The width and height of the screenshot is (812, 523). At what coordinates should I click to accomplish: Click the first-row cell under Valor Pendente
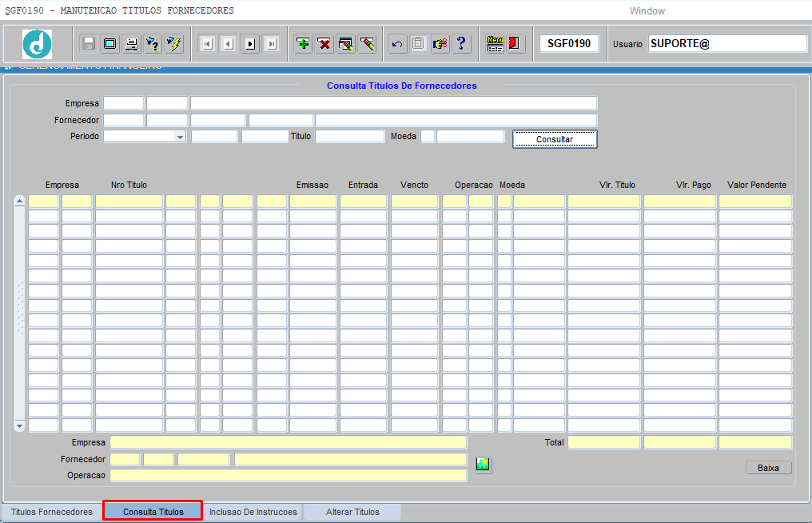coord(755,201)
